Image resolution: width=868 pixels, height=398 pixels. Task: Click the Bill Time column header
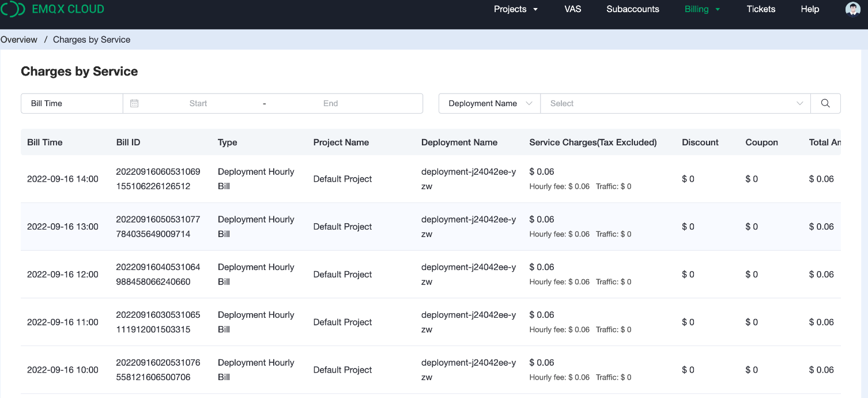coord(45,142)
